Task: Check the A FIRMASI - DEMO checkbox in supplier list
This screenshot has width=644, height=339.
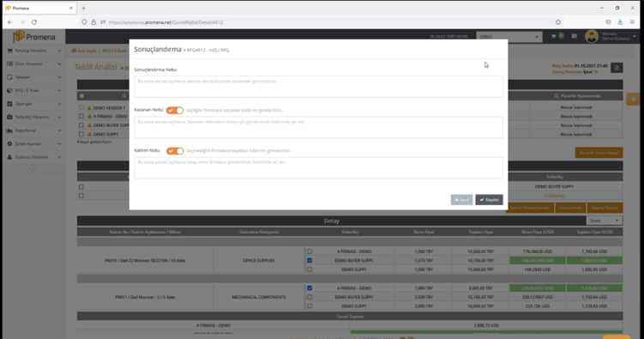Action: click(81, 116)
